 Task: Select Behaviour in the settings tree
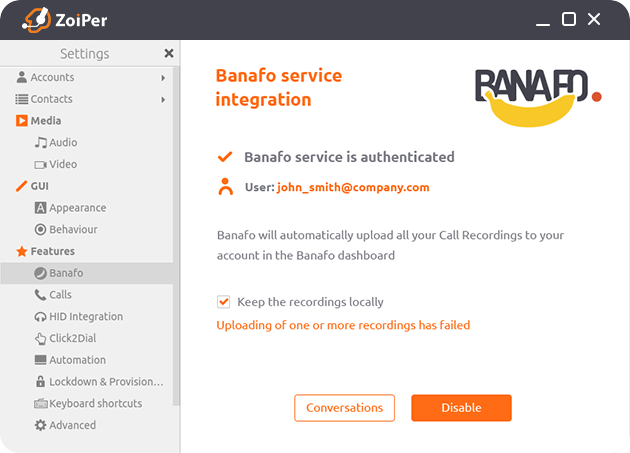click(73, 230)
